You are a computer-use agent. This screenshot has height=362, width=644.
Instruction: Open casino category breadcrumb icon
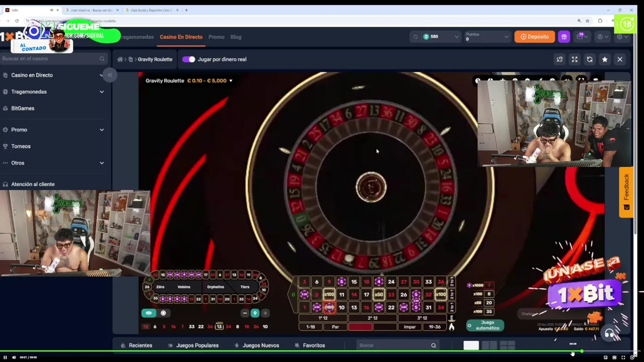[131, 59]
